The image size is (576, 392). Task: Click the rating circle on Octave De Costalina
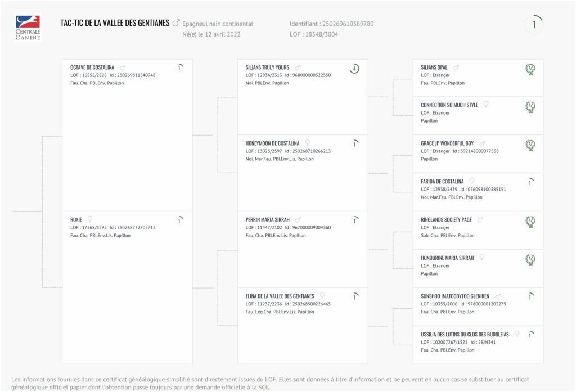179,68
